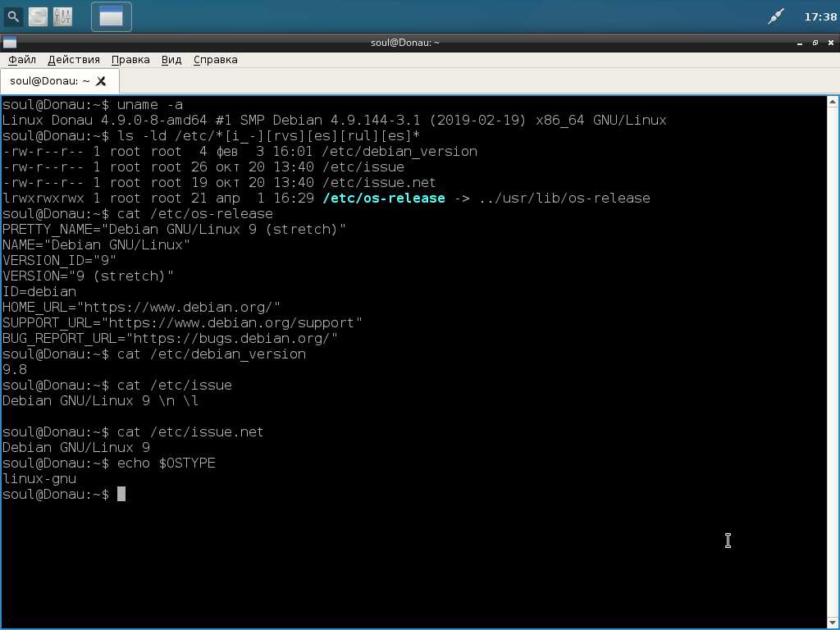The image size is (840, 630).
Task: Click the terminal window title 'soul@Donau: ~'
Action: point(405,43)
